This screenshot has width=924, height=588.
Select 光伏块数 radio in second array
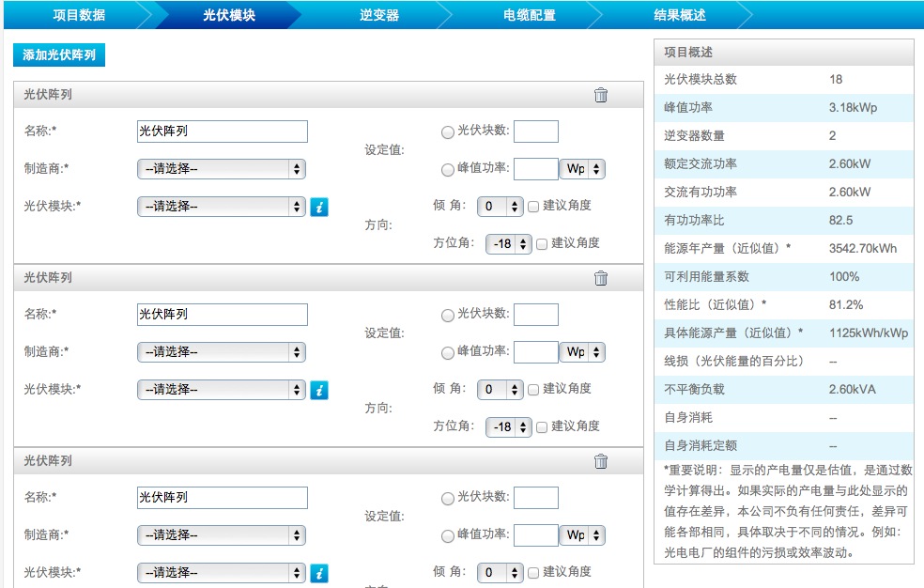[447, 316]
